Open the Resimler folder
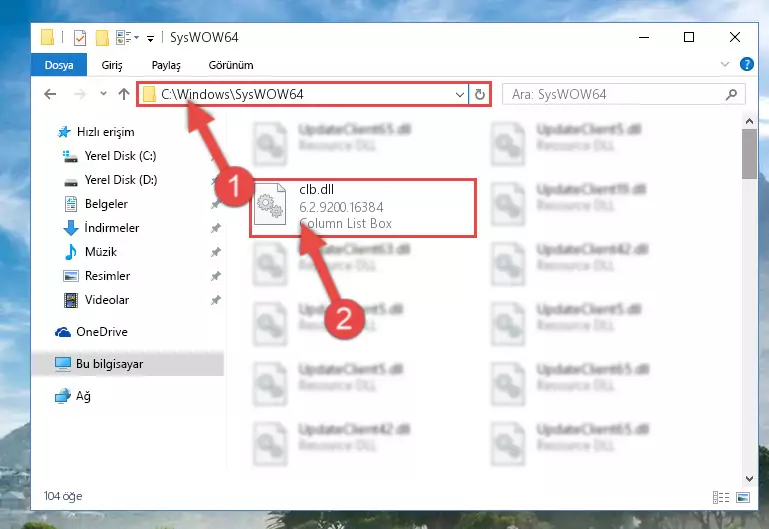The image size is (769, 529). coord(107,276)
